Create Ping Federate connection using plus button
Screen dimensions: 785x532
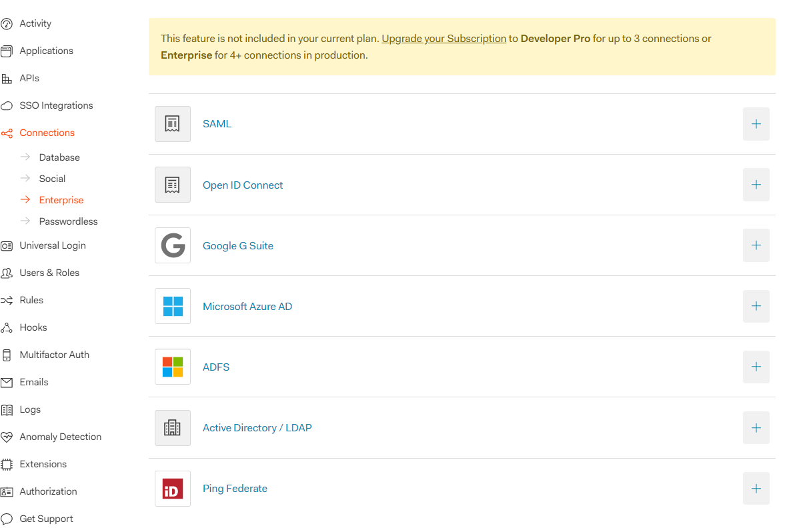(756, 489)
